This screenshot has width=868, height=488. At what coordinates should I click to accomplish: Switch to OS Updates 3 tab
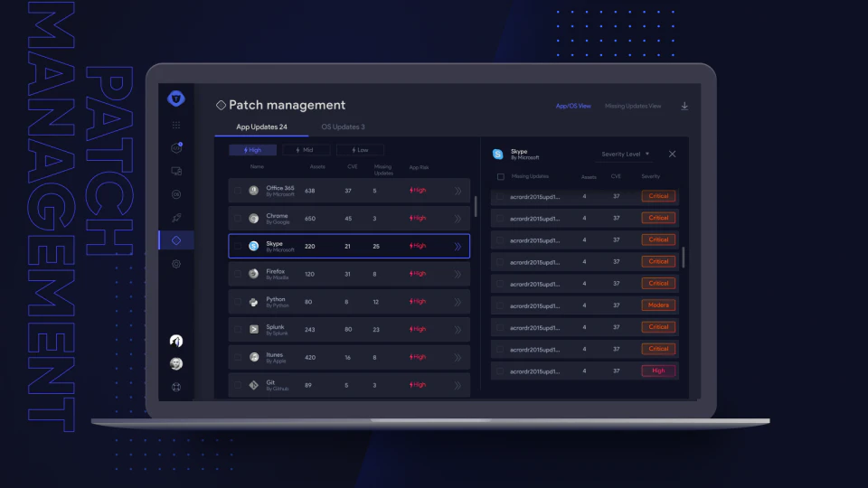click(343, 127)
